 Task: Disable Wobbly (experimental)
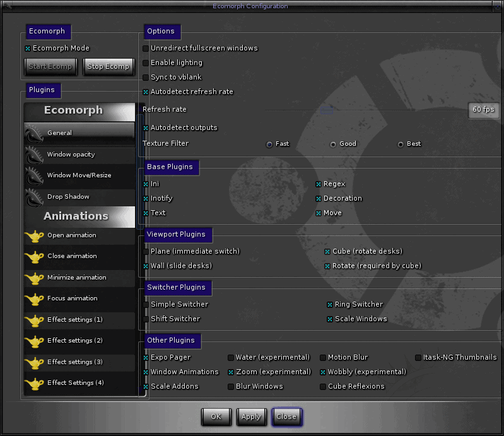[x=323, y=372]
